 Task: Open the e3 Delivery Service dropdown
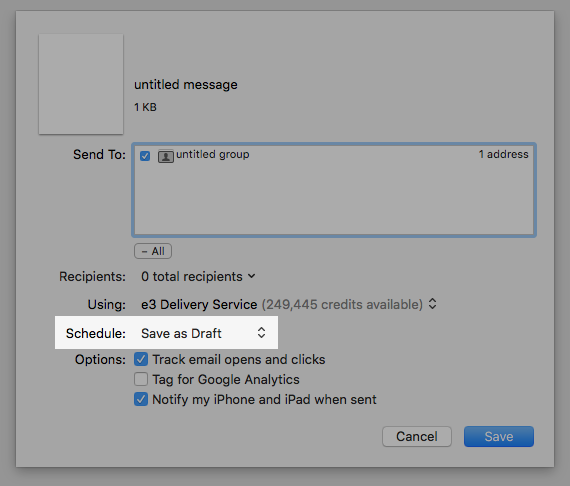[x=289, y=304]
